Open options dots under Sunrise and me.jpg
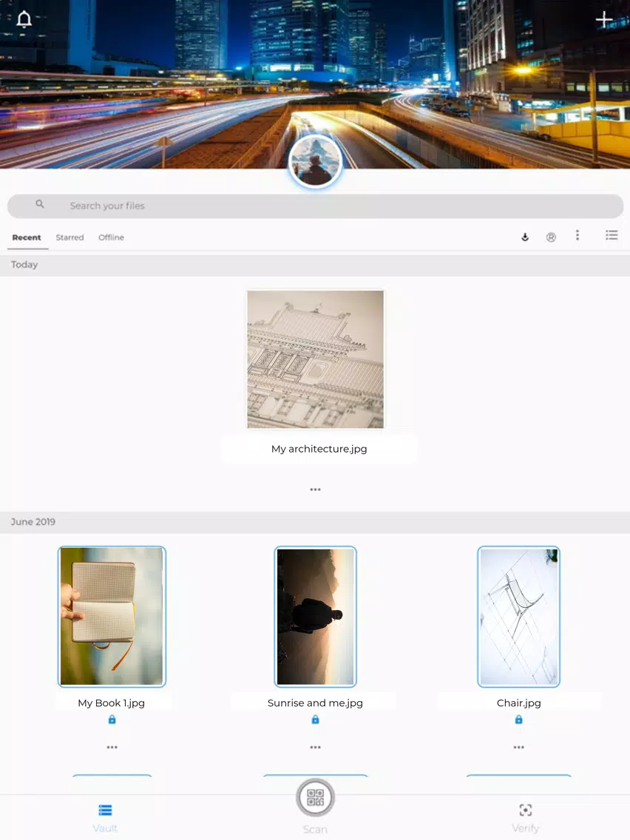This screenshot has width=630, height=840. tap(315, 747)
